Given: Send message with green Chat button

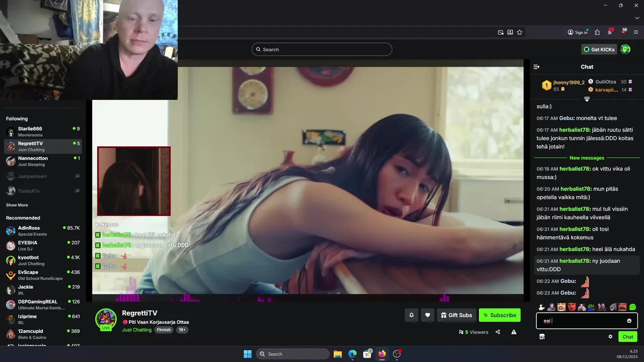Looking at the screenshot, I should click(x=628, y=337).
